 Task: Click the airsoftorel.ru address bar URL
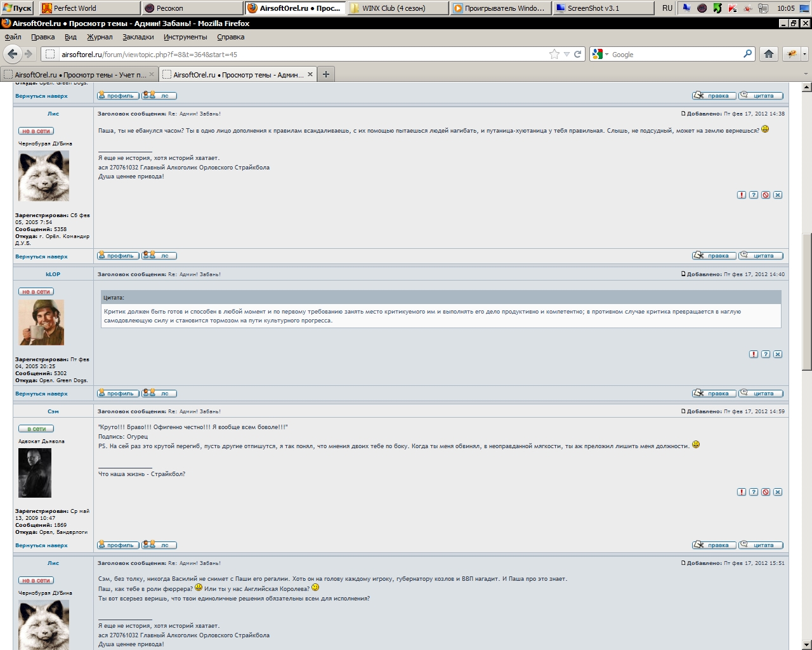[149, 54]
